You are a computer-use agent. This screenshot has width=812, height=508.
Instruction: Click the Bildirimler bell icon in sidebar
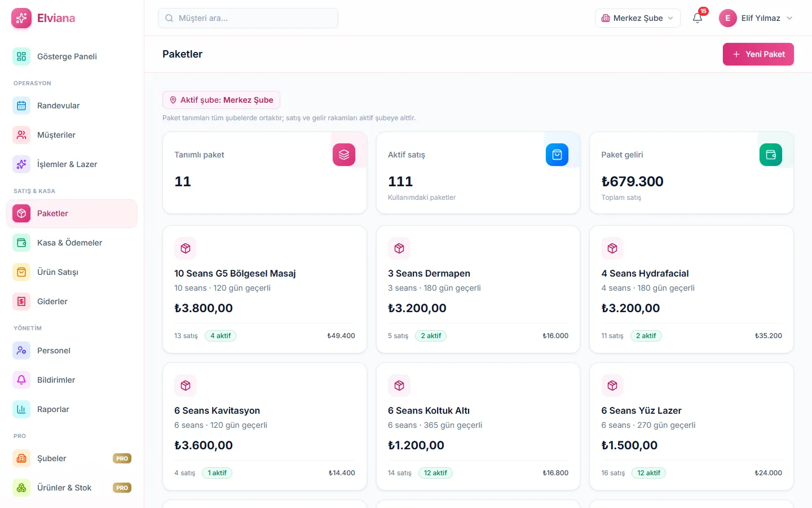coord(21,380)
